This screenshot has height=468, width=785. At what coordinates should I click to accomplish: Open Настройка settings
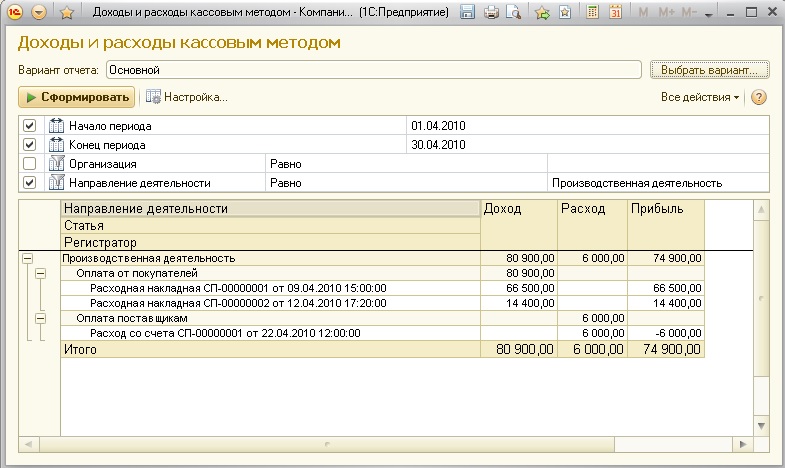pyautogui.click(x=187, y=97)
